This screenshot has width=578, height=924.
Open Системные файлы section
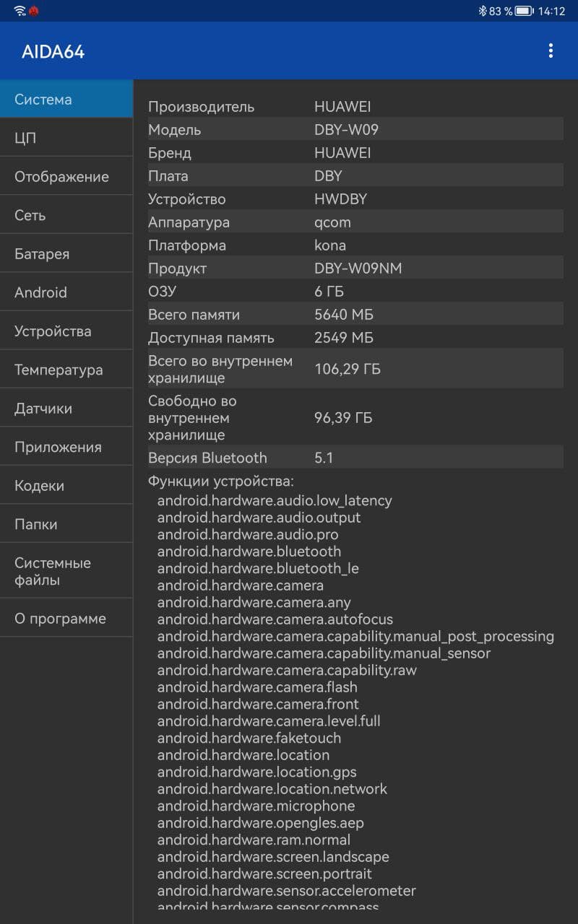[x=66, y=571]
